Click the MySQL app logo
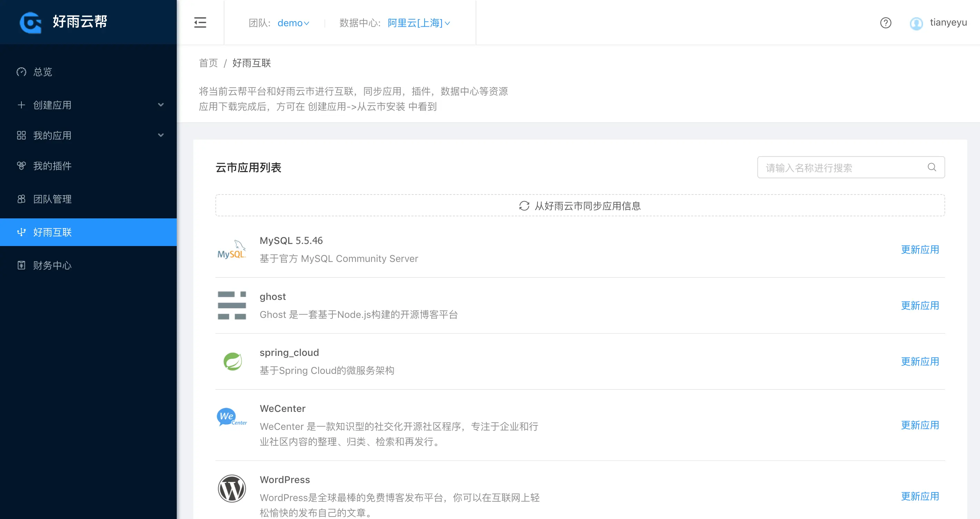980x519 pixels. pos(232,250)
